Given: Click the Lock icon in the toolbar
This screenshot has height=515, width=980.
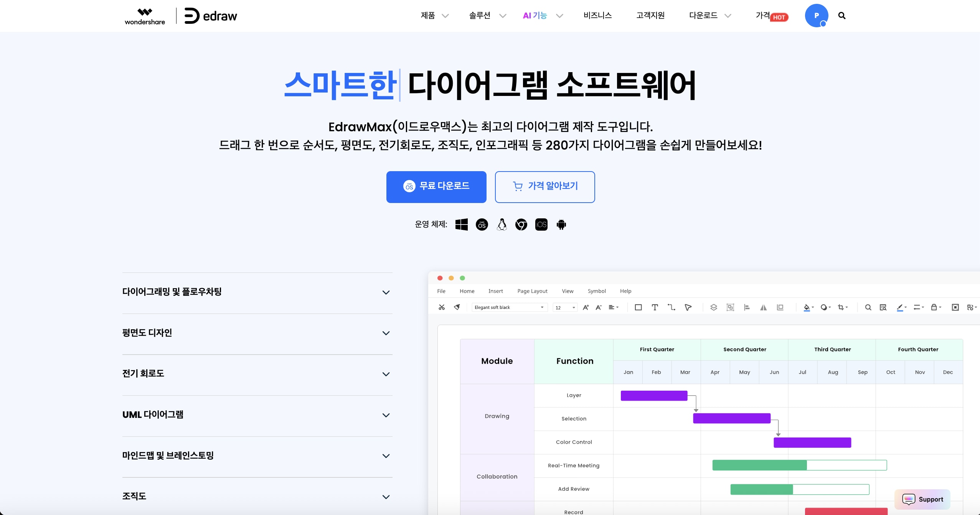Looking at the screenshot, I should click(934, 307).
